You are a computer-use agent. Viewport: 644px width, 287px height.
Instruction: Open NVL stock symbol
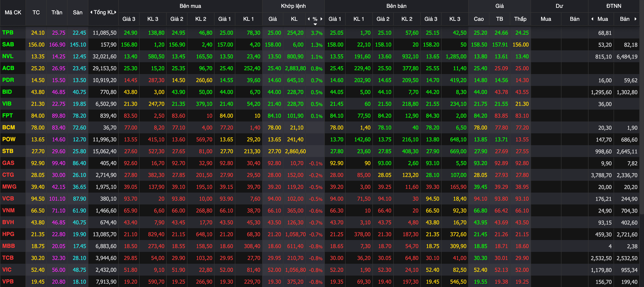pyautogui.click(x=8, y=56)
